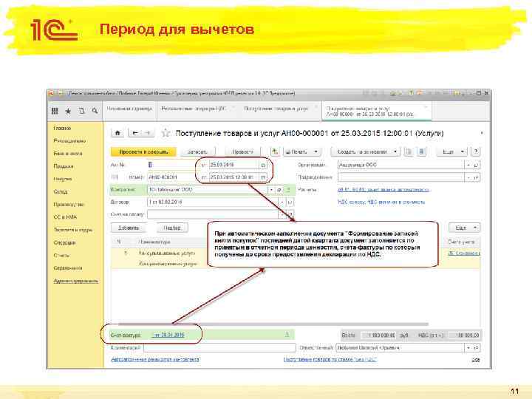Open the Банк и касса section
Image resolution: width=532 pixels, height=399 pixels.
[68, 154]
